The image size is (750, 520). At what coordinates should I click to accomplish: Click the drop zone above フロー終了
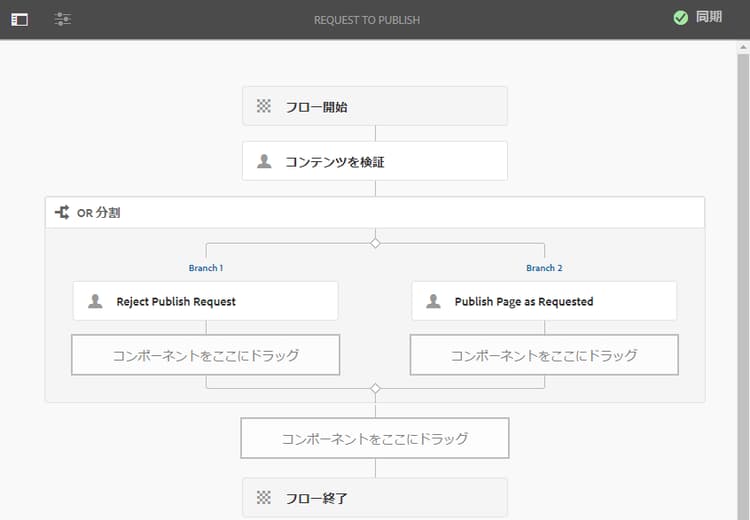tap(375, 438)
